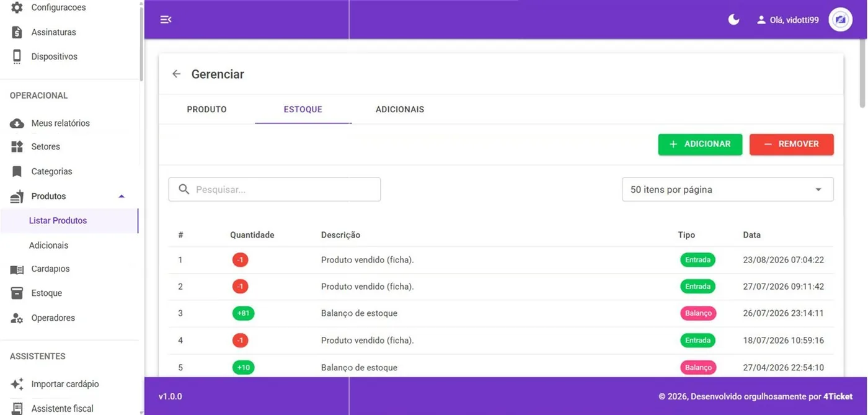
Task: Click date 26/07/2026 23:14:11
Action: coord(784,313)
